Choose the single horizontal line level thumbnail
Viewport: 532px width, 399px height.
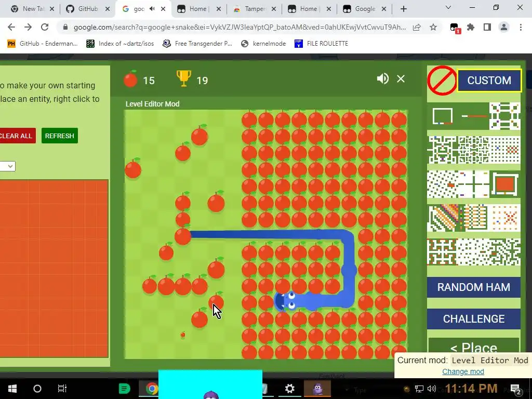(474, 116)
